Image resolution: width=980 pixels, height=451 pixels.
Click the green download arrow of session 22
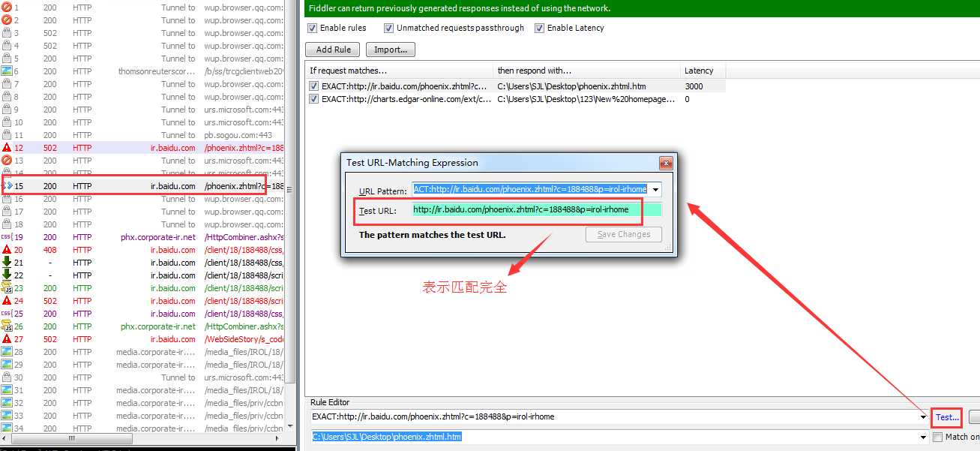tap(7, 275)
